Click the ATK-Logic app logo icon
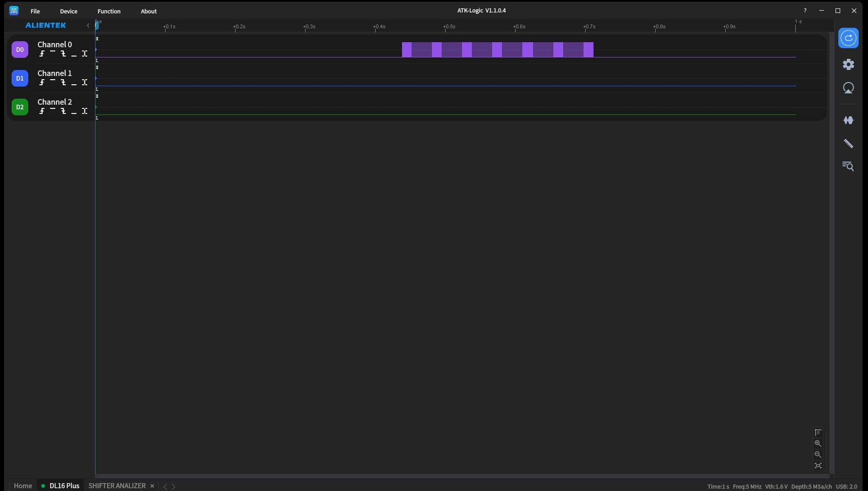The width and height of the screenshot is (868, 491). tap(14, 10)
